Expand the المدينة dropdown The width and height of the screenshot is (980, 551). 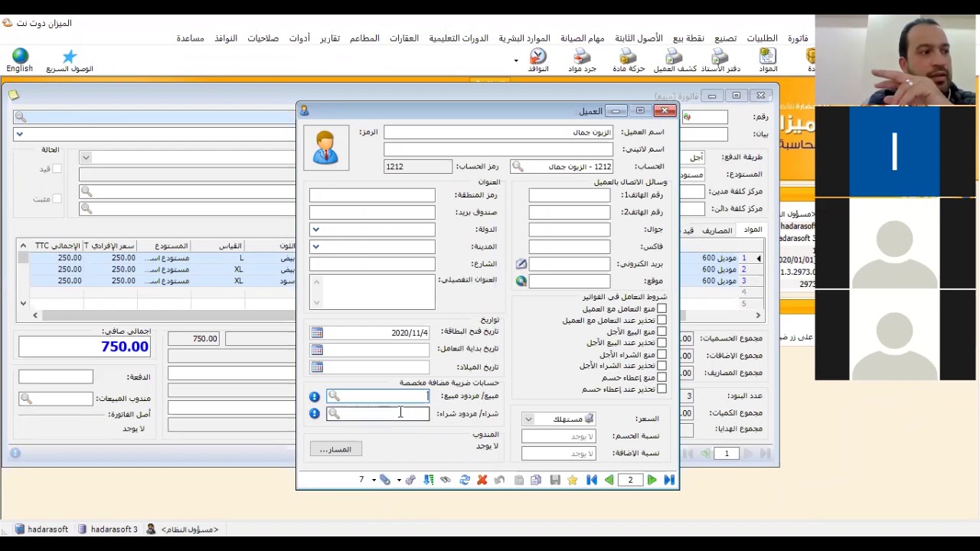315,246
